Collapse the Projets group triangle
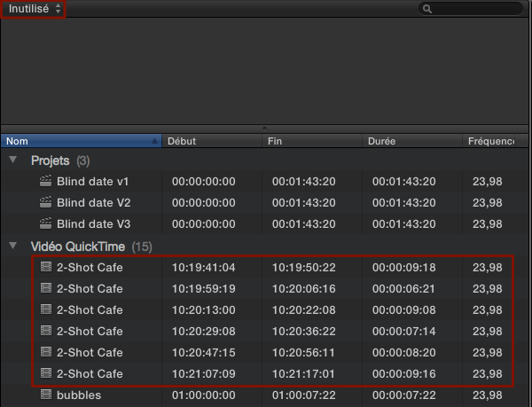 pos(13,160)
